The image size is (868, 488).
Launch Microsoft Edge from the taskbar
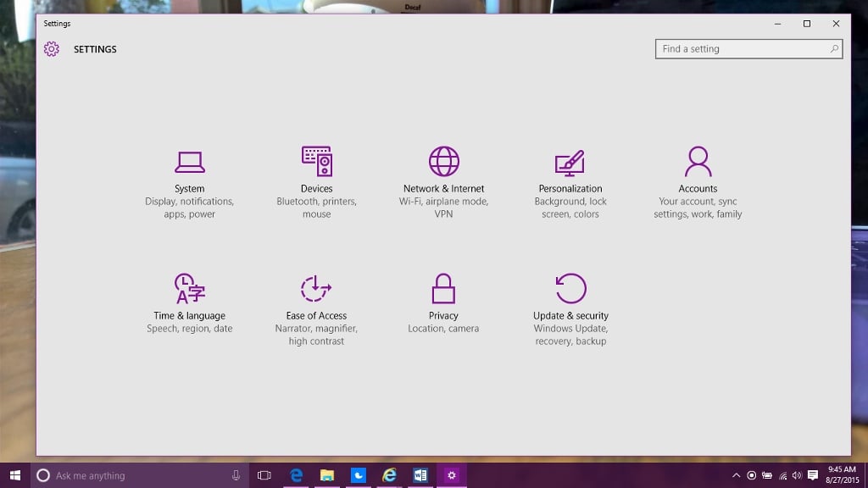coord(296,475)
